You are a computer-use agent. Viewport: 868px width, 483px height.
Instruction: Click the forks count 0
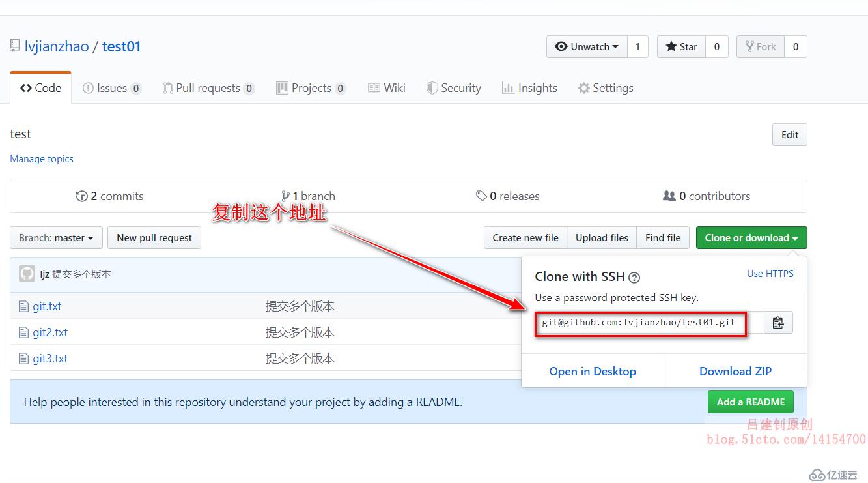coord(796,47)
